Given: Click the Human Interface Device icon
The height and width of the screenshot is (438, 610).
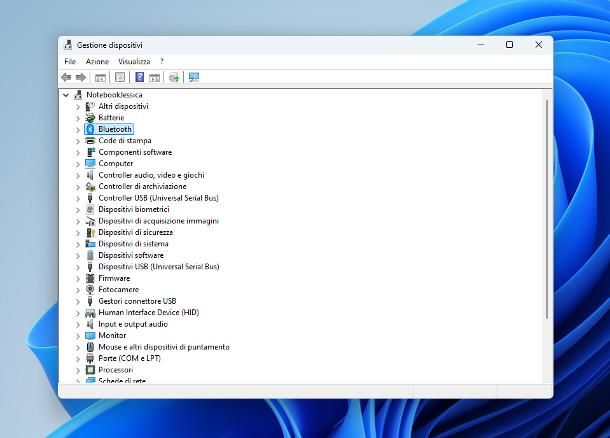Looking at the screenshot, I should [90, 312].
